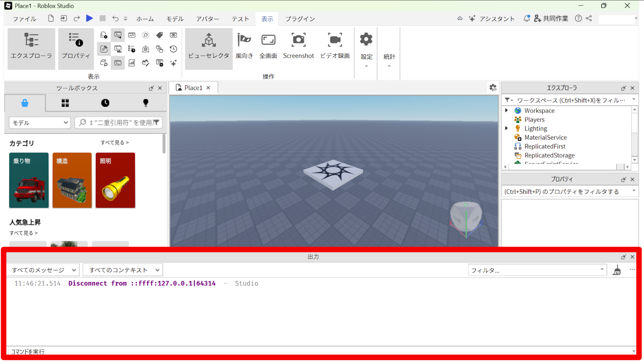Open the アシスタント button
The width and height of the screenshot is (644, 362).
(492, 19)
